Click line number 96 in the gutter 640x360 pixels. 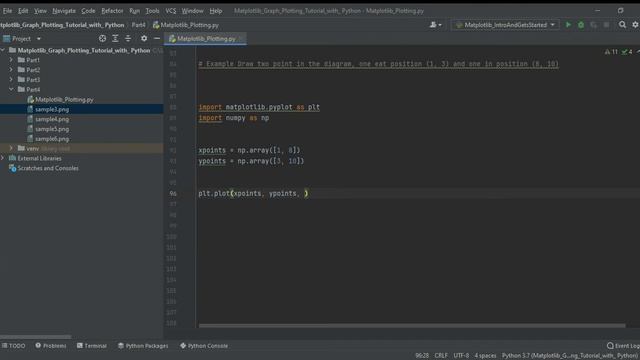173,193
